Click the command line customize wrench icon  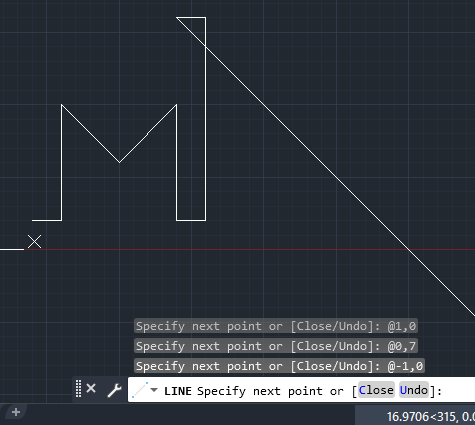(114, 390)
